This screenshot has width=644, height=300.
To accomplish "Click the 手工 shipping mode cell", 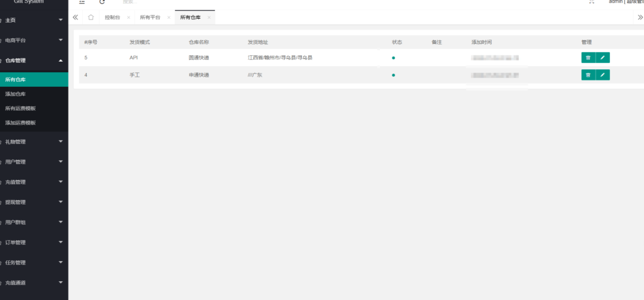I will click(x=135, y=75).
